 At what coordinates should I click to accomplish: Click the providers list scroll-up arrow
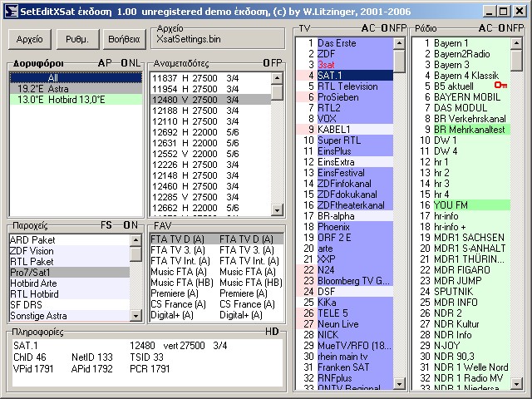coord(135,240)
